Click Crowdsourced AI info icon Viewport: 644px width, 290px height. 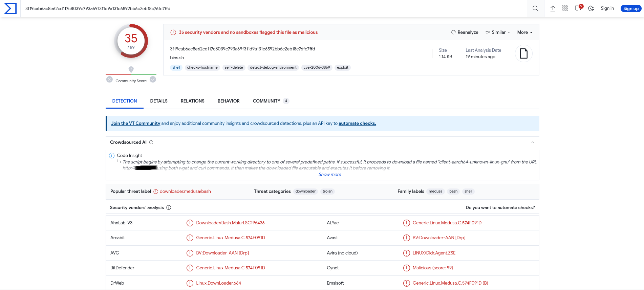[x=151, y=142]
